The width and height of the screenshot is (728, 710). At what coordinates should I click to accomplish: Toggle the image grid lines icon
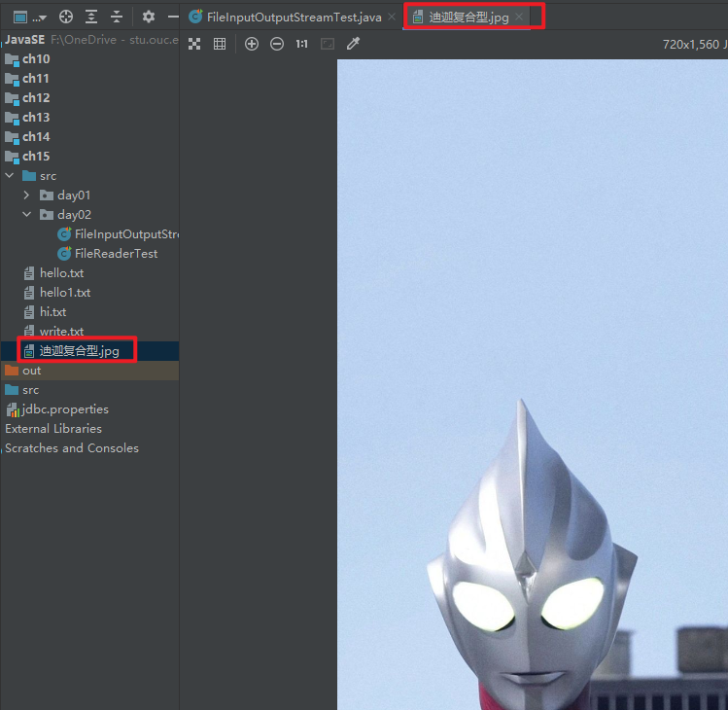pyautogui.click(x=220, y=44)
